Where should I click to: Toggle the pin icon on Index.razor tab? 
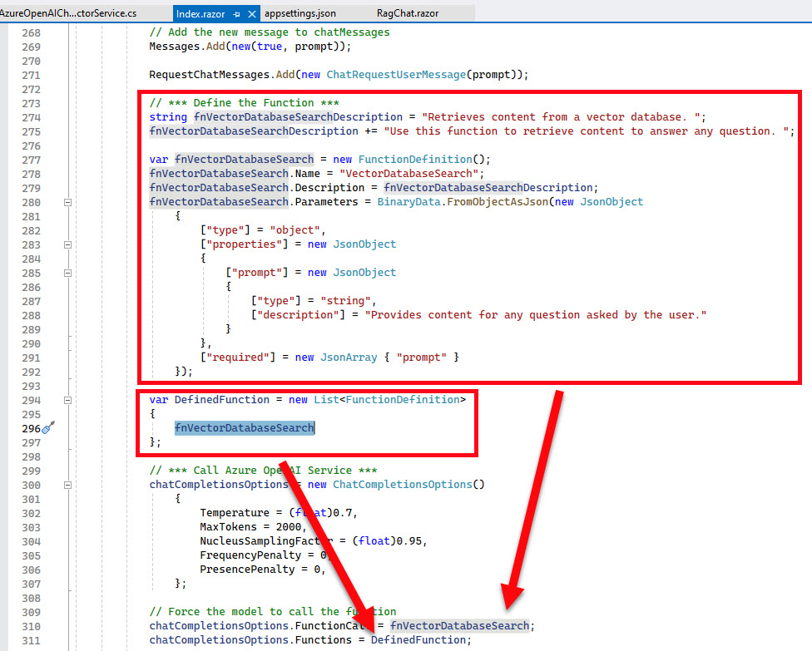tap(236, 14)
